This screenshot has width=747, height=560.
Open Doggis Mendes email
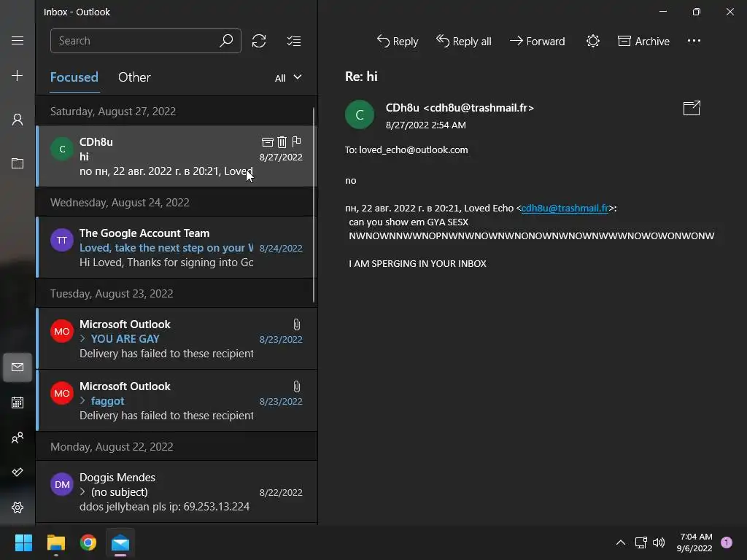177,491
